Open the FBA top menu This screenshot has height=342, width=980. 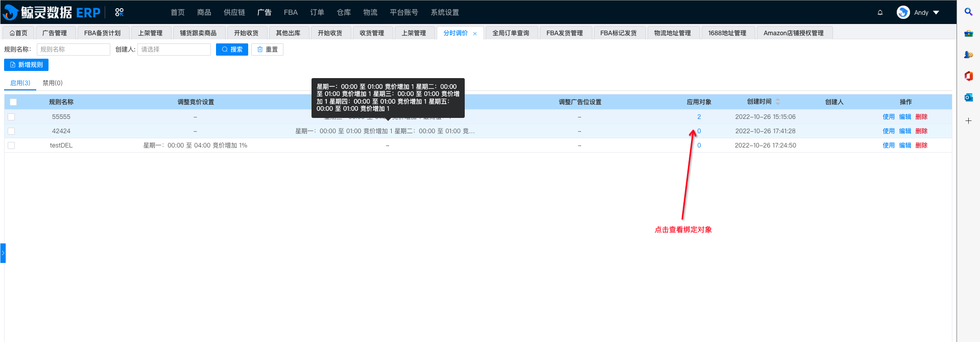(291, 12)
